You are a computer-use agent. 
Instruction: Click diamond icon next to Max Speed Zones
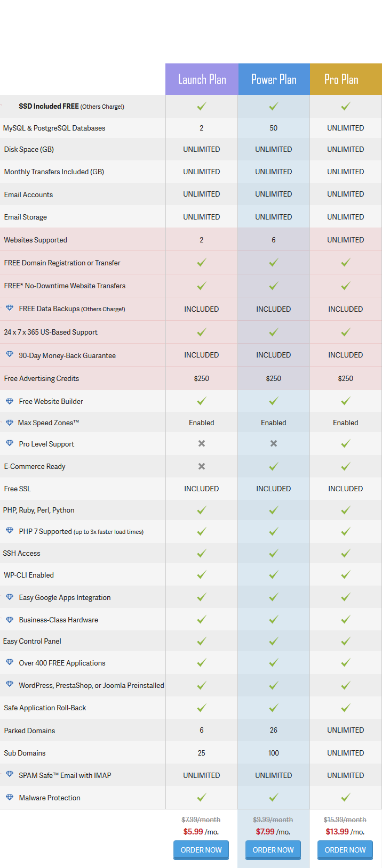10,422
